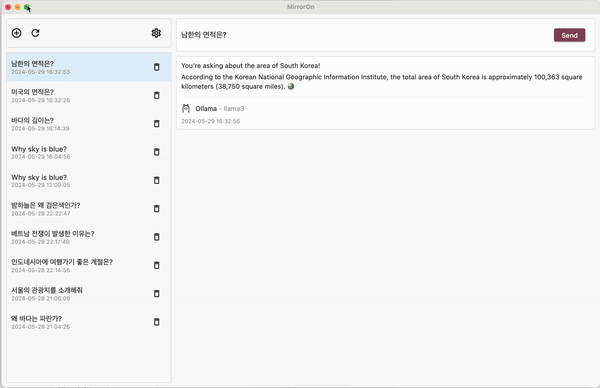Select the 12:09:05 'Why sky is blue?' chat
600x388 pixels.
tap(89, 180)
